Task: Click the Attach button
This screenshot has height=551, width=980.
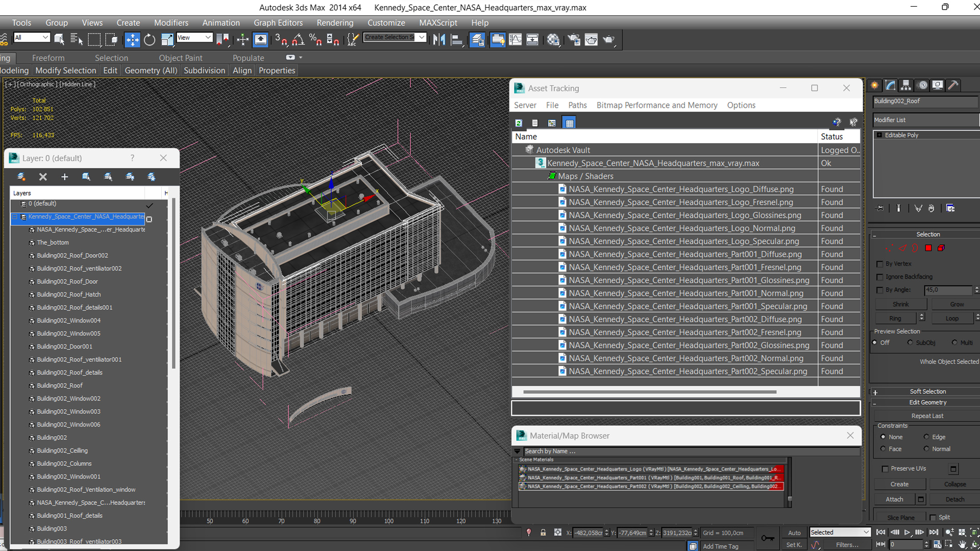Action: pos(894,499)
